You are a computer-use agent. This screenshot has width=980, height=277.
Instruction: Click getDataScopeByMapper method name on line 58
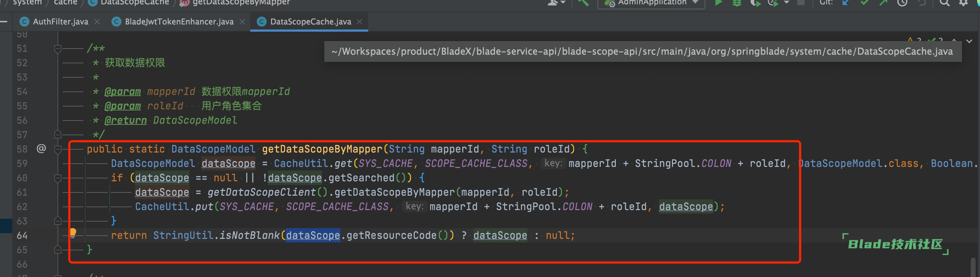(x=322, y=149)
